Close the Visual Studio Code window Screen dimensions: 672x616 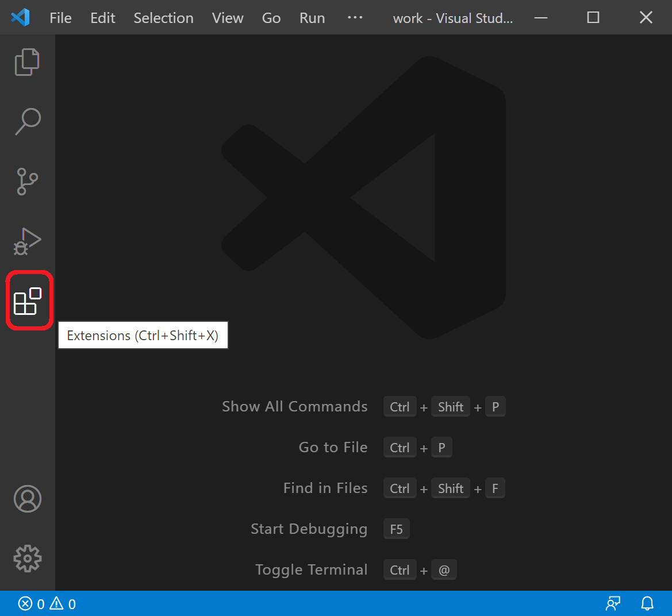pos(646,18)
